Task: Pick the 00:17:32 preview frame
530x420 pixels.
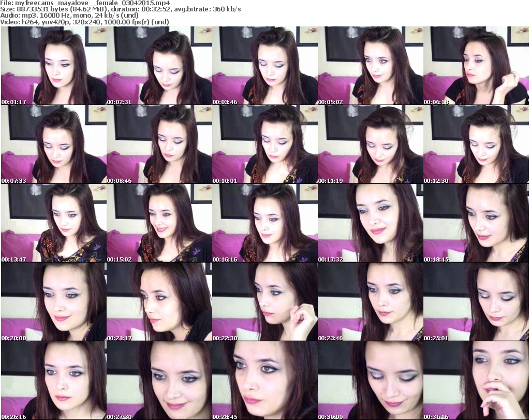Action: point(370,223)
